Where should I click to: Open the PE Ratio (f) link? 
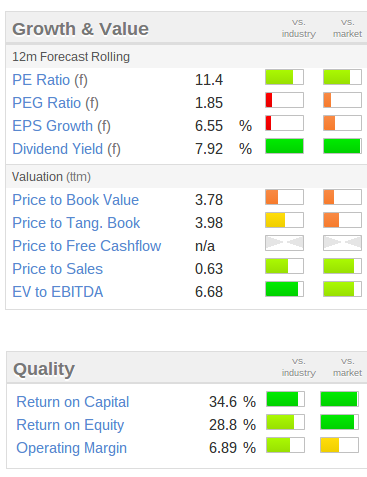click(x=50, y=80)
